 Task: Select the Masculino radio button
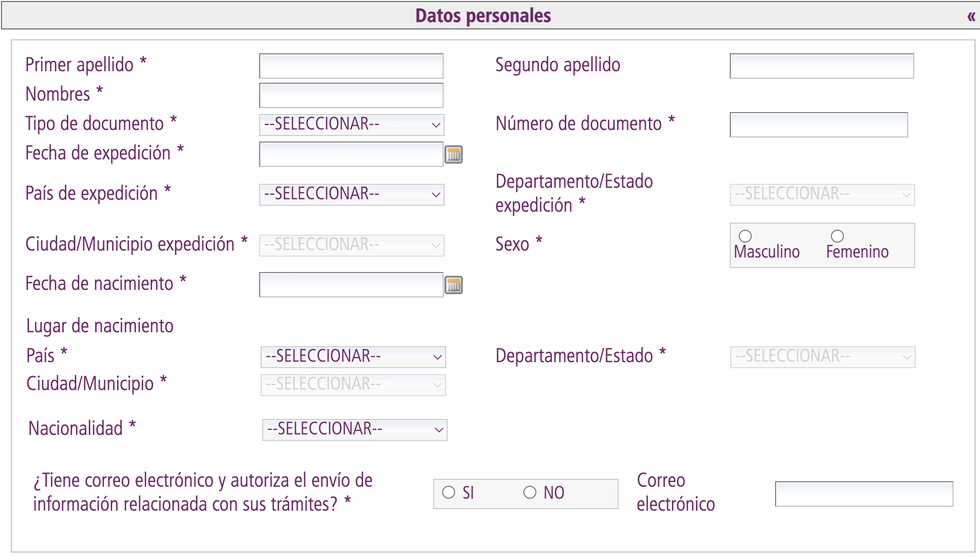pyautogui.click(x=745, y=236)
